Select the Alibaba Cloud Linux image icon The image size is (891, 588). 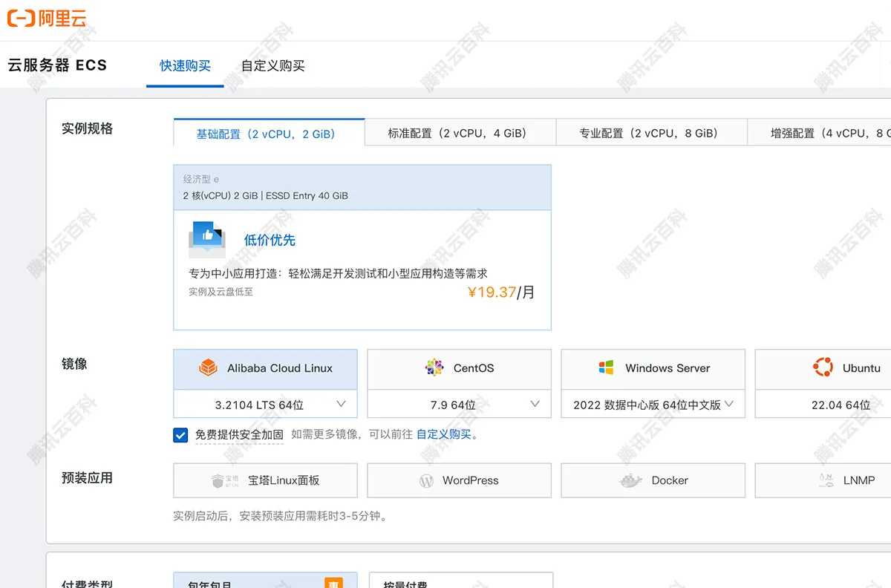tap(208, 367)
